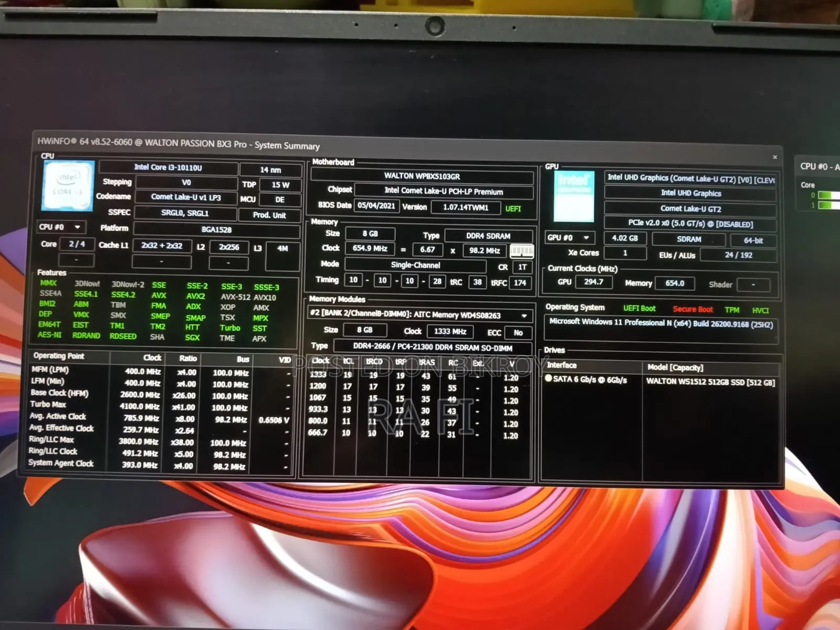840x630 pixels.
Task: Click the CR value 1T
Action: pyautogui.click(x=522, y=267)
